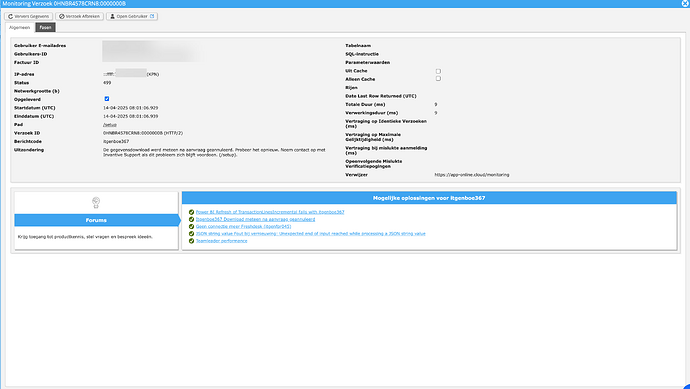The image size is (690, 389).
Task: Click the green check icon beside Power BI Refresh
Action: [191, 212]
